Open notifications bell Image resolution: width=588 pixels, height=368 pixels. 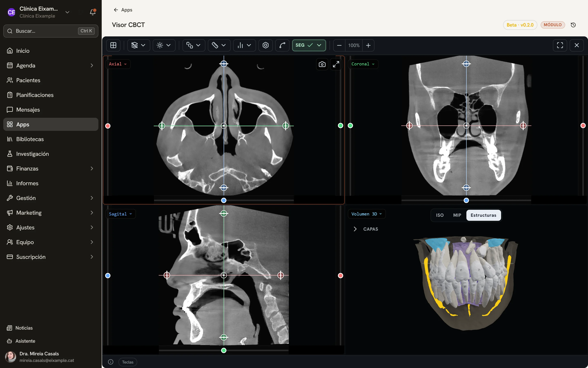pos(92,12)
